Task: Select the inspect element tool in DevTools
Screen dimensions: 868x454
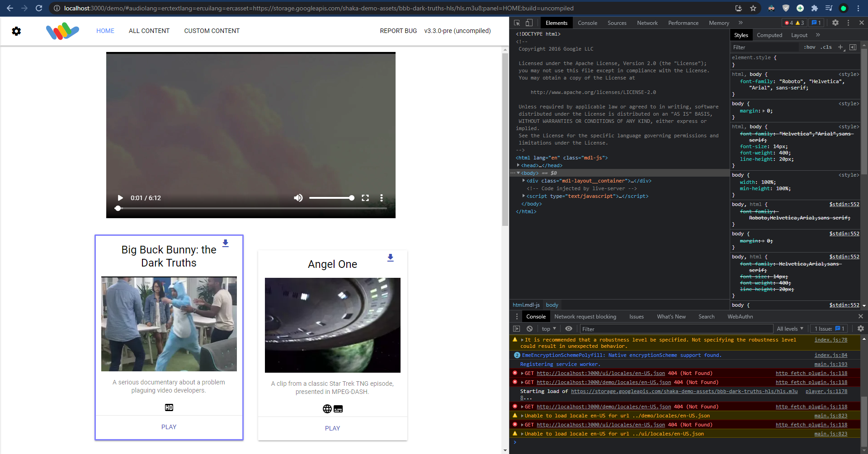Action: click(x=517, y=23)
